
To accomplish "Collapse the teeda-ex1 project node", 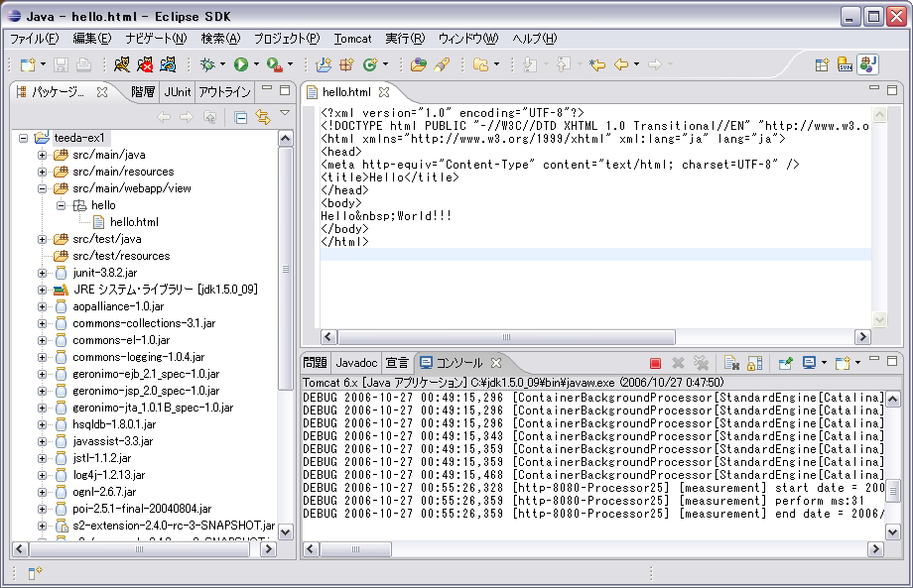I will click(x=24, y=138).
